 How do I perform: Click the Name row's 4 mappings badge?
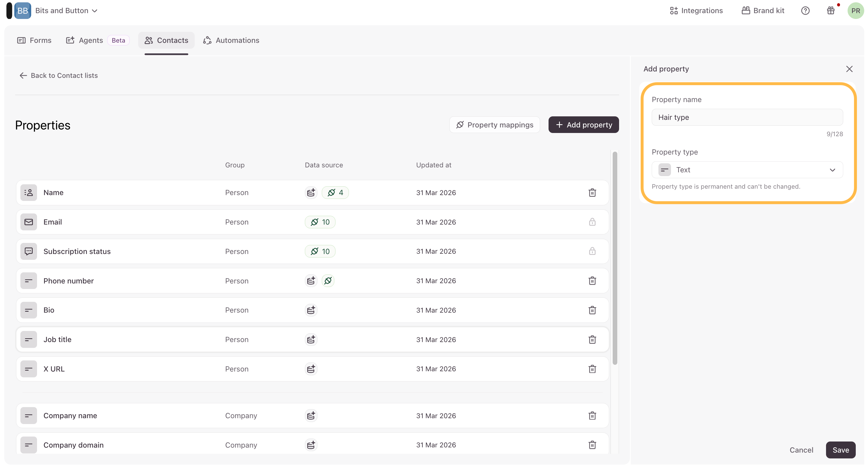[x=335, y=192]
